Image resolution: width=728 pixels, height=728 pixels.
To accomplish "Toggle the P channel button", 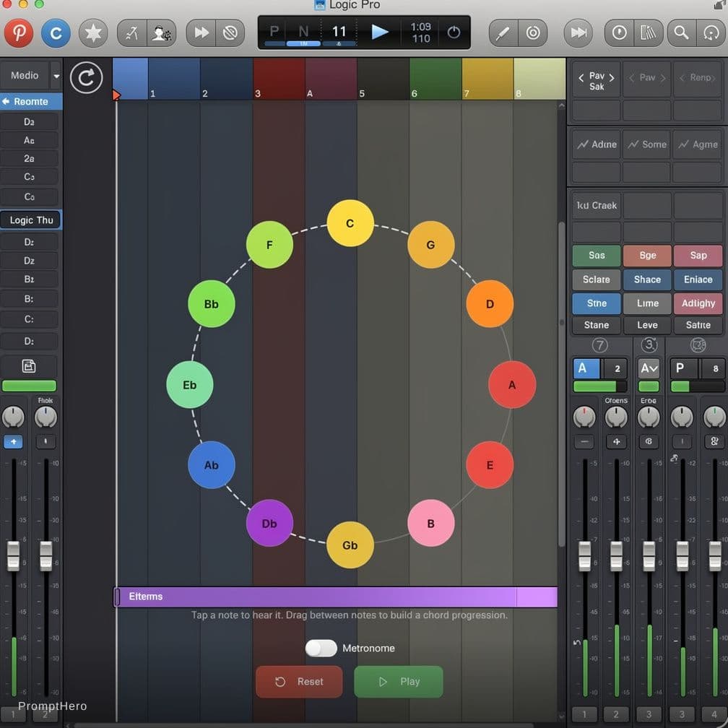I will coord(683,368).
